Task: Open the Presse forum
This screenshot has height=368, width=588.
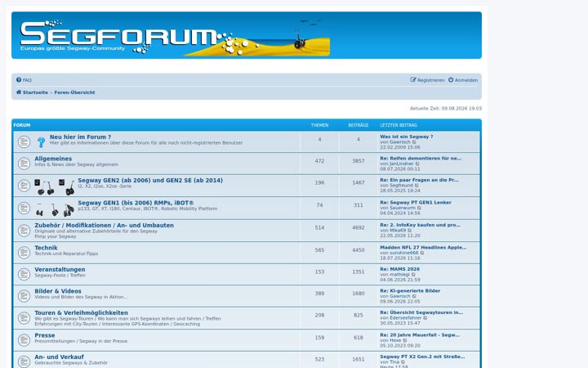Action: (45, 336)
